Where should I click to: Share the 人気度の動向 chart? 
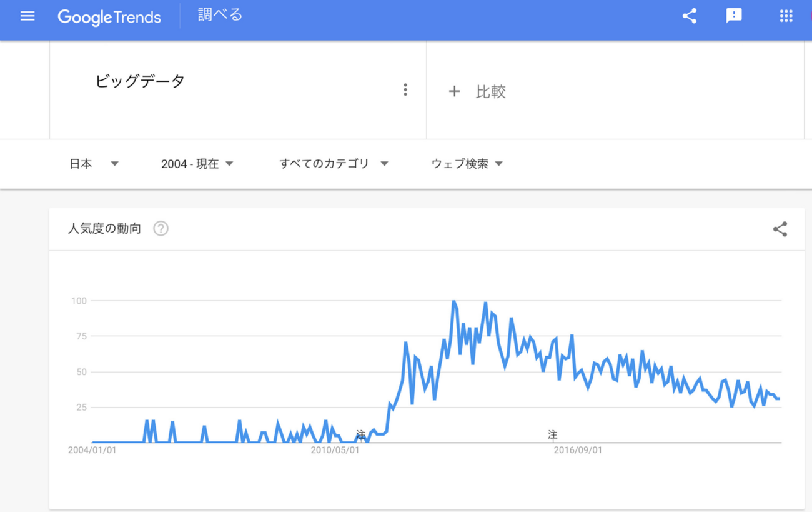780,229
